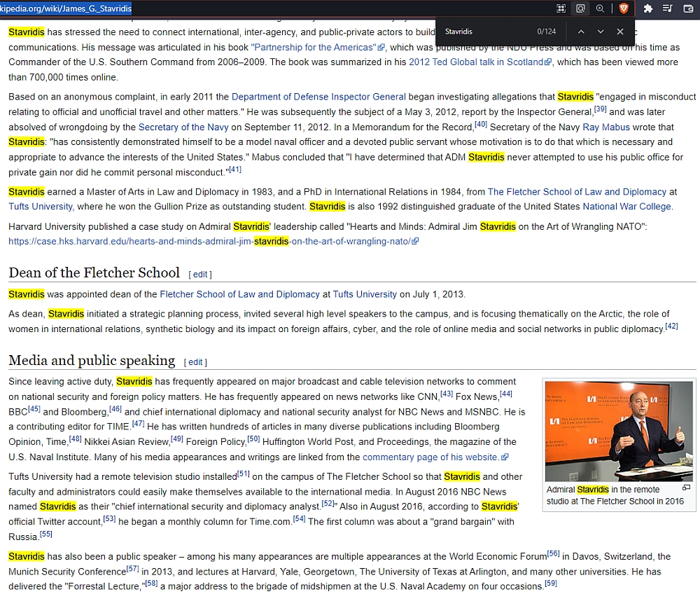This screenshot has height=601, width=700.
Task: Click citation reference [58] after Forrestal Lecture
Action: pos(151,583)
